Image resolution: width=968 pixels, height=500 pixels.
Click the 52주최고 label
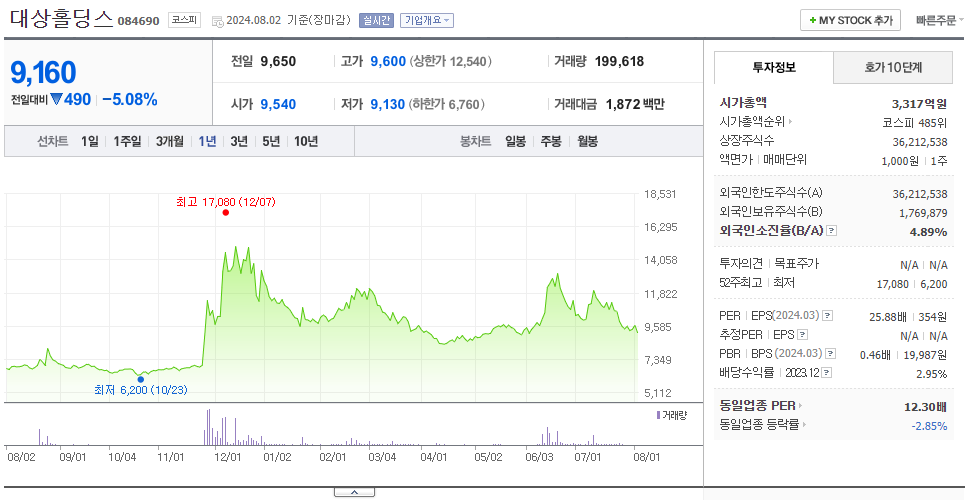click(741, 283)
